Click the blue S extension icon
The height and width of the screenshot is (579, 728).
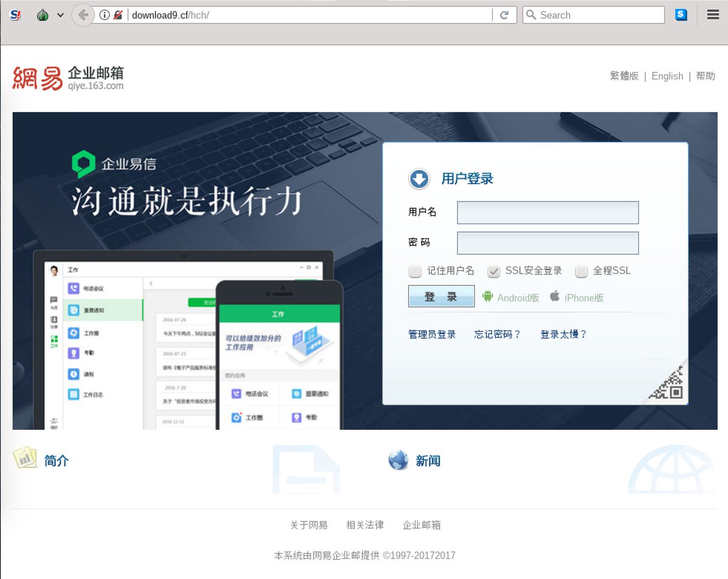681,15
